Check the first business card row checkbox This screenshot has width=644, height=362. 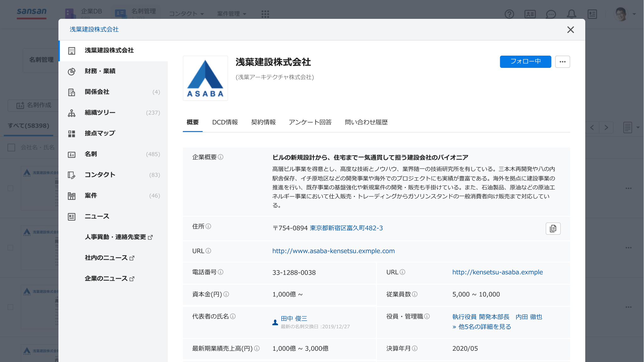point(11,188)
